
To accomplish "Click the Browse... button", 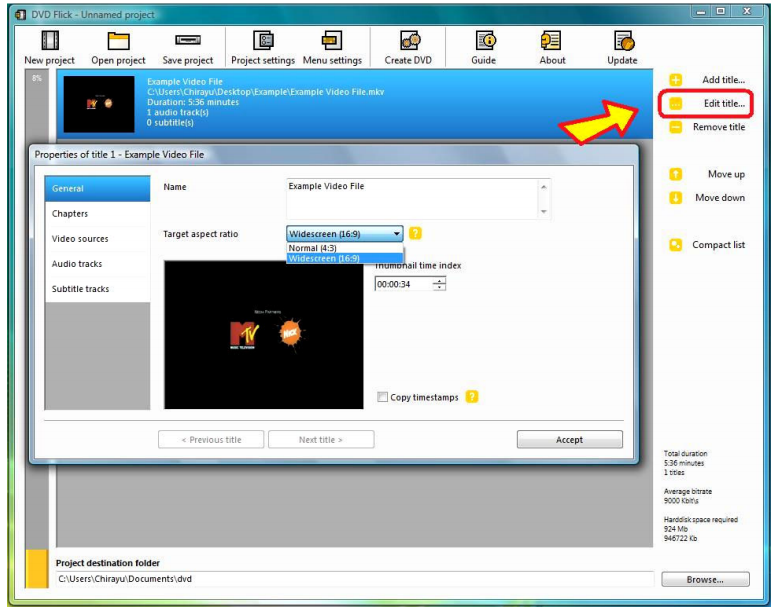I will point(705,579).
